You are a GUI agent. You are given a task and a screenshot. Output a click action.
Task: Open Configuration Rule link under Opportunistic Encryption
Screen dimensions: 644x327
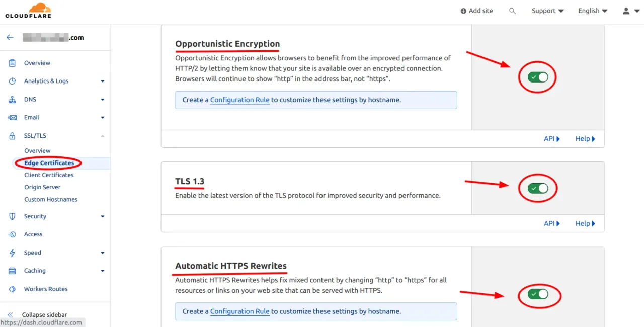click(239, 100)
